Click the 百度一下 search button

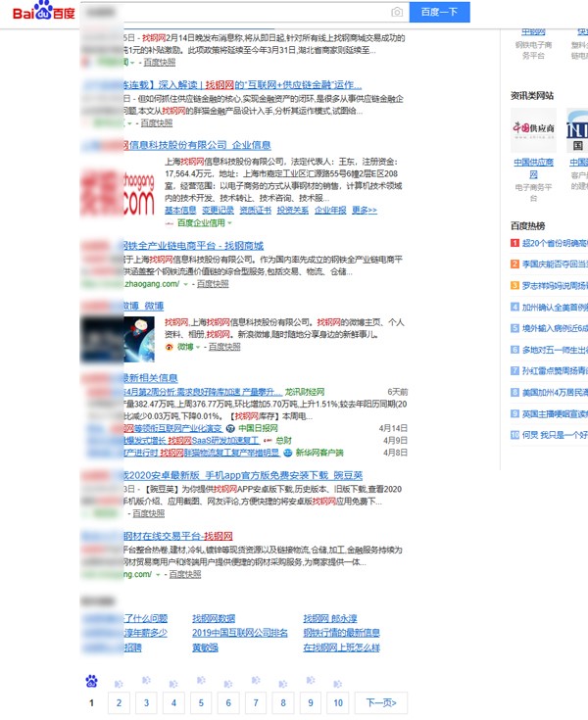439,12
